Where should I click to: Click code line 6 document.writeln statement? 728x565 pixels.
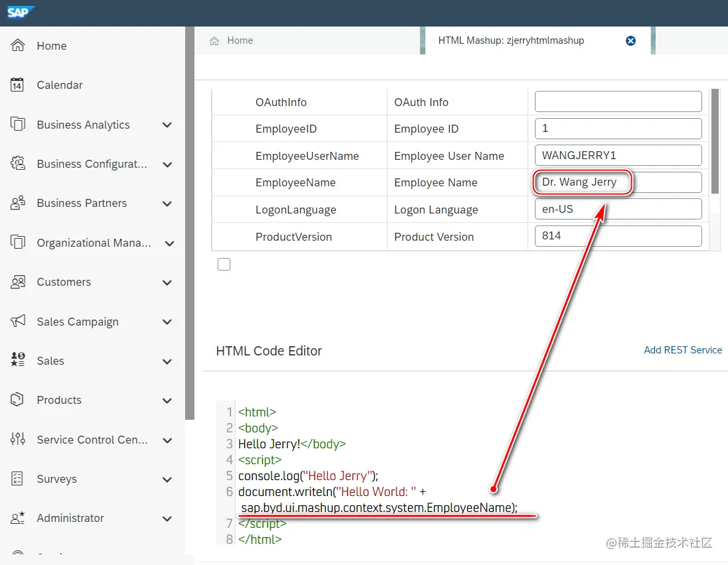[332, 491]
